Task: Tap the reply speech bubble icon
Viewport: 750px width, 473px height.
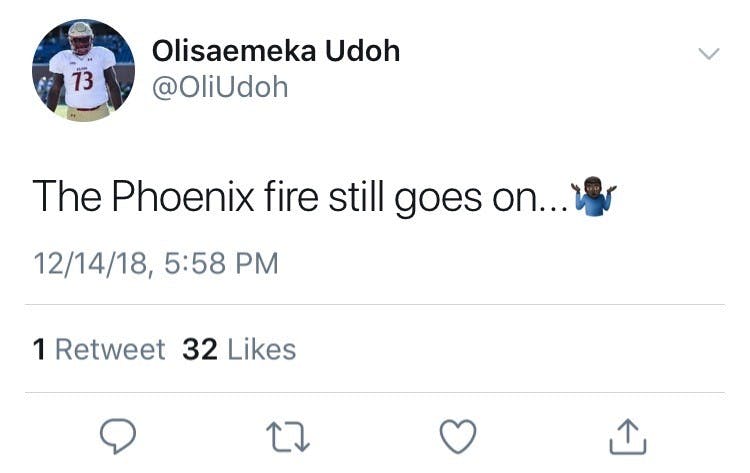Action: pyautogui.click(x=118, y=436)
